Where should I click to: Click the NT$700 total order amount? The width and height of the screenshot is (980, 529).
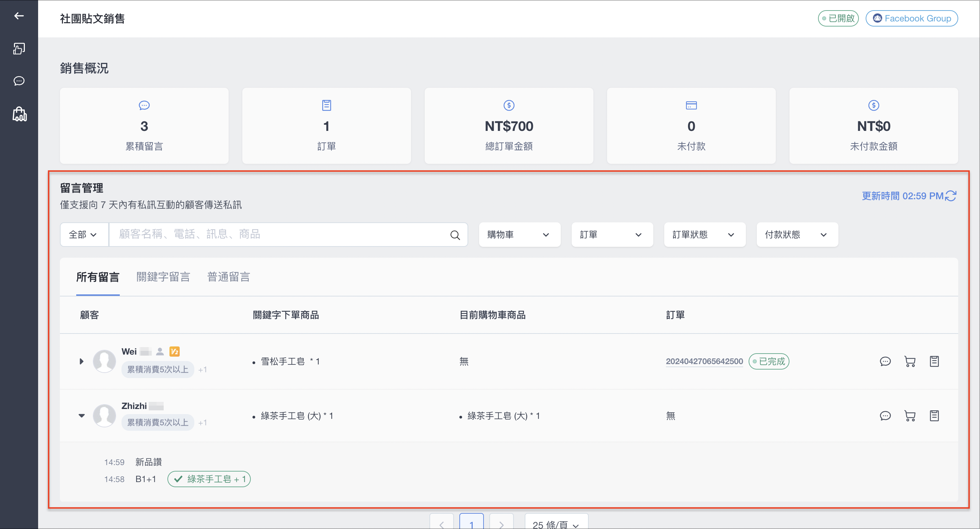pyautogui.click(x=509, y=126)
